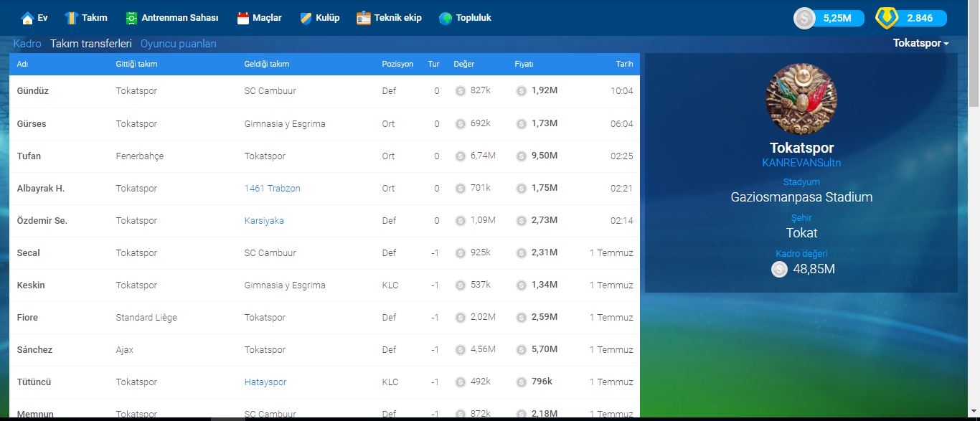Viewport: 980px width, 421px height.
Task: Select player Tütüncü in the table
Action: (34, 382)
